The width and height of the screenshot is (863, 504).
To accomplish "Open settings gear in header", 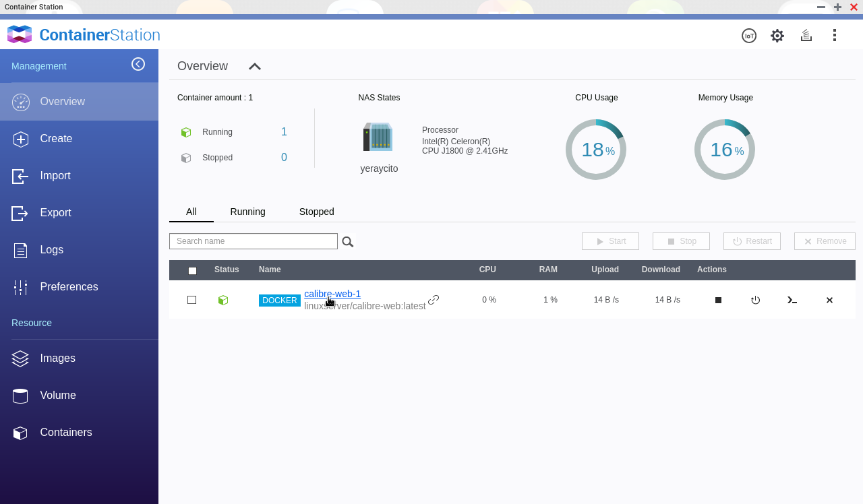I will [x=777, y=36].
